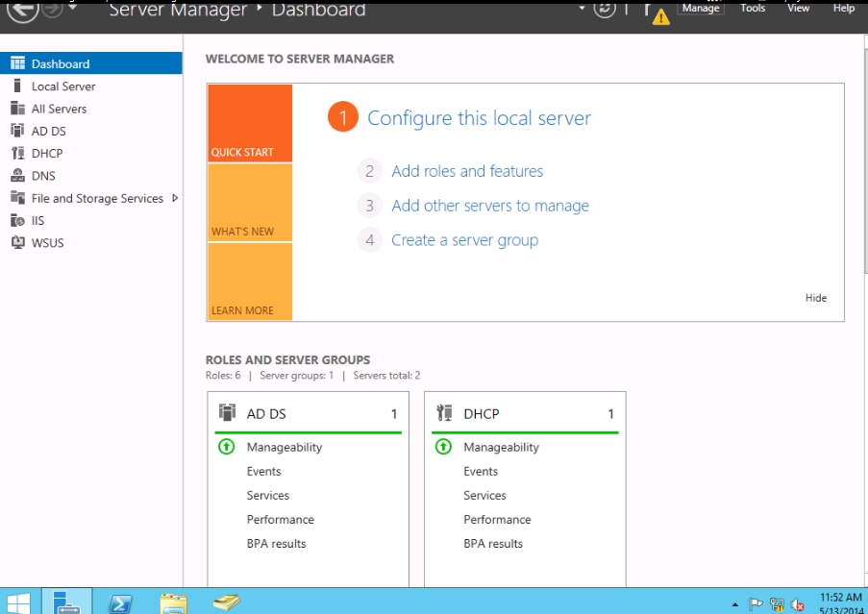Select the WHAT'S NEW tile
Image resolution: width=868 pixels, height=614 pixels.
(x=250, y=203)
